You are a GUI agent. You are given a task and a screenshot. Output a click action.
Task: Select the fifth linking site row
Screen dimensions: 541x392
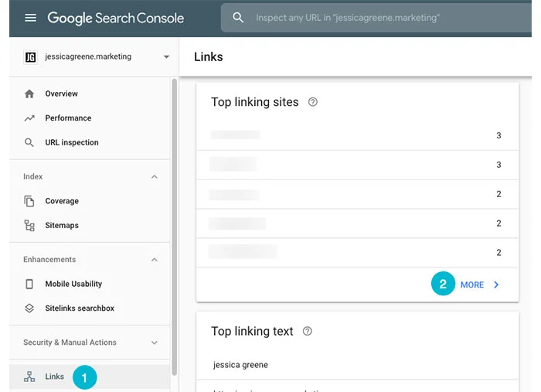(357, 253)
